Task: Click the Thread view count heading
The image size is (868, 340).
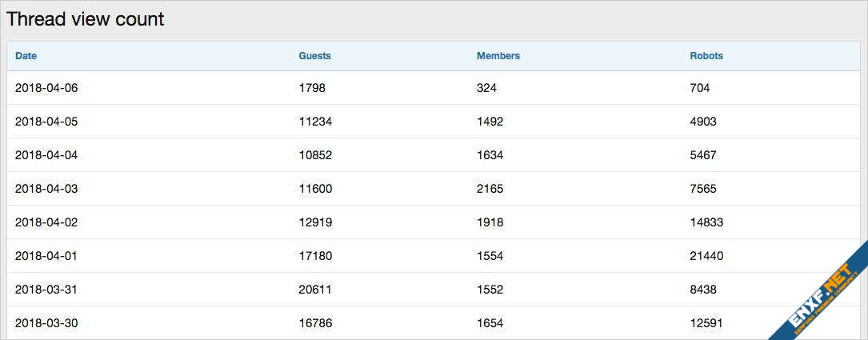Action: 86,19
